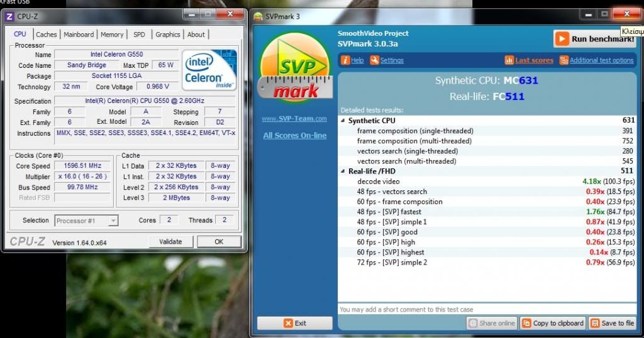
Task: Open the About tab in CPU-Z
Action: (196, 35)
